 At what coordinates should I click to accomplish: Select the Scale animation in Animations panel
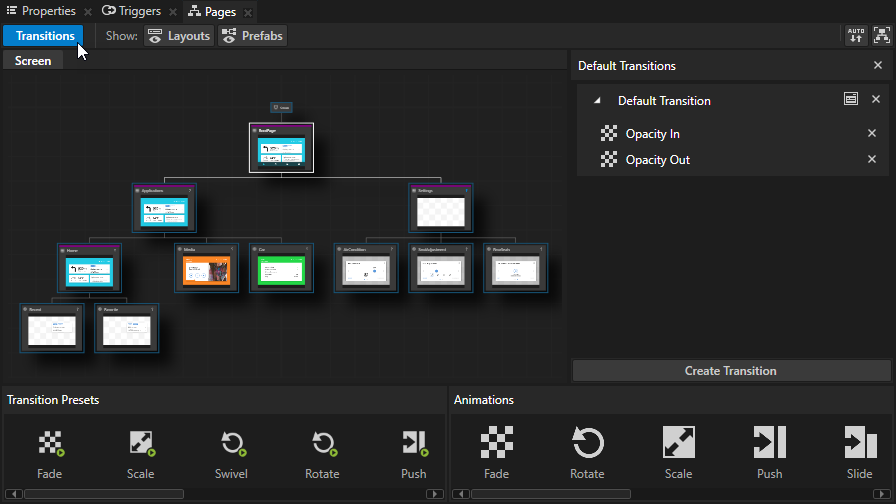pos(678,443)
